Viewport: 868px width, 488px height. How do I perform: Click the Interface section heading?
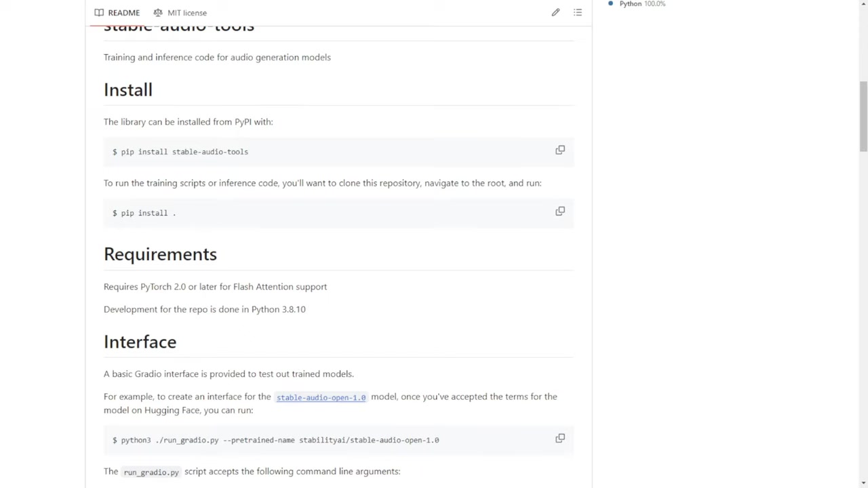point(140,342)
